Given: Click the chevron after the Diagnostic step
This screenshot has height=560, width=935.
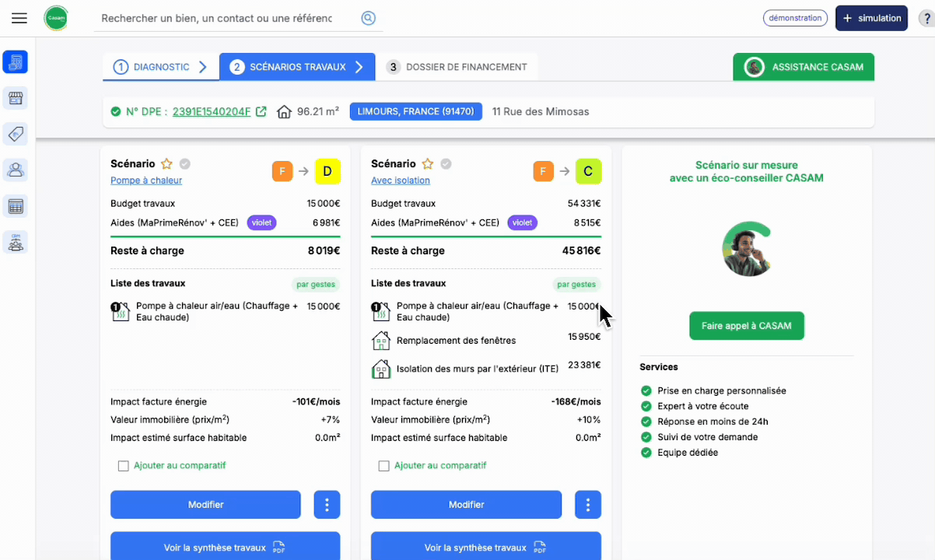Looking at the screenshot, I should click(x=203, y=67).
